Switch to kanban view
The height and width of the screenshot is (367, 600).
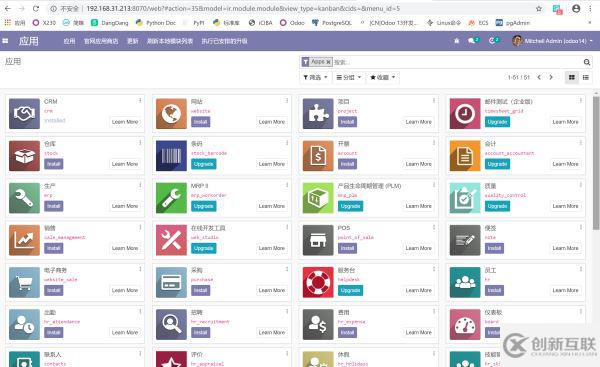[572, 77]
